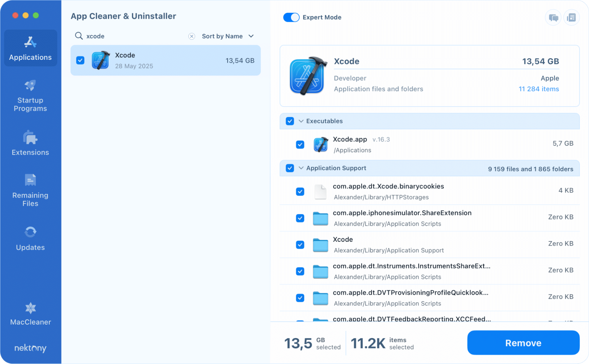Uncheck the Xcode.app executable checkbox

coord(300,145)
